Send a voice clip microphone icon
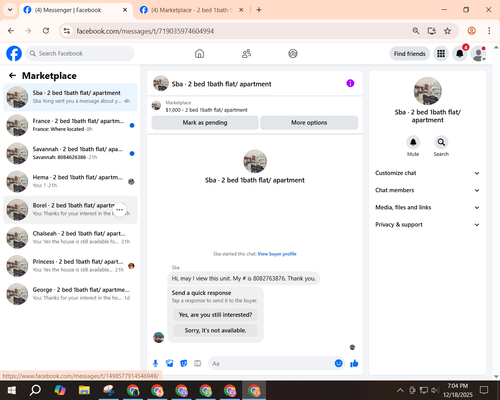Viewport: 500px width, 400px height. tap(155, 363)
